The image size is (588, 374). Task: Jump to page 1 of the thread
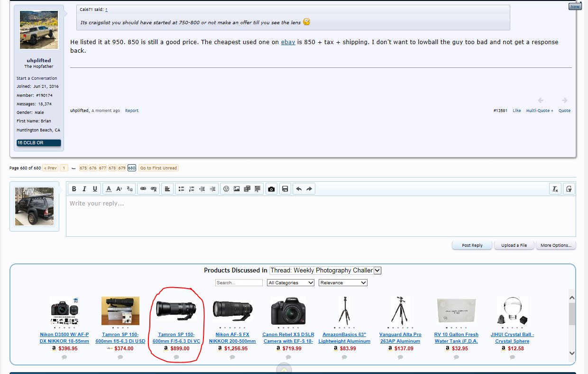coord(64,168)
